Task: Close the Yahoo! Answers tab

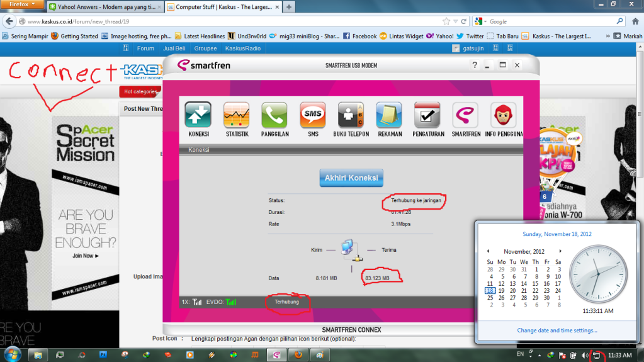Action: [x=159, y=7]
